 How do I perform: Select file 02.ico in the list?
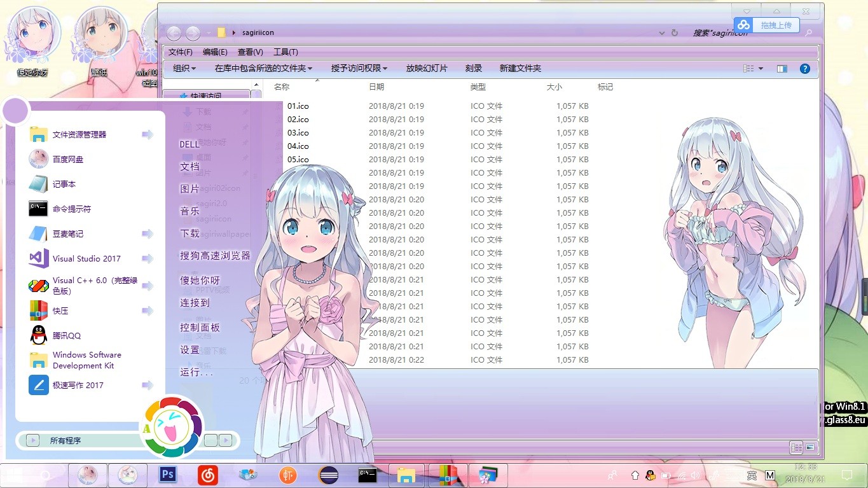click(x=298, y=120)
